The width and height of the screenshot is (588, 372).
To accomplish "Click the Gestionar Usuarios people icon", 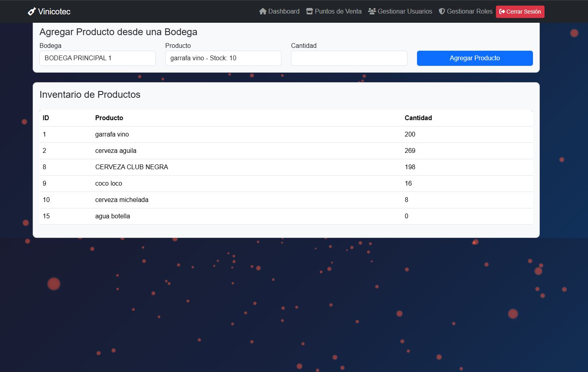I will click(372, 11).
